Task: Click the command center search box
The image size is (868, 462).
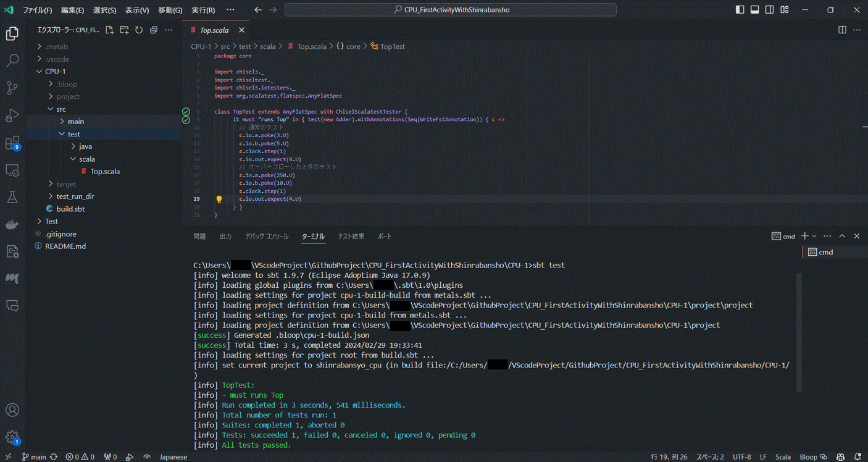Action: click(x=451, y=10)
